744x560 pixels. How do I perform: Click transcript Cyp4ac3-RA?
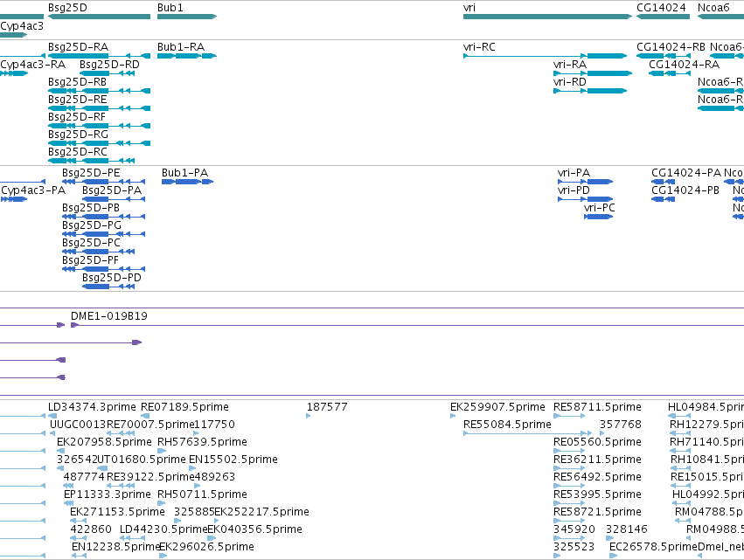[14, 73]
